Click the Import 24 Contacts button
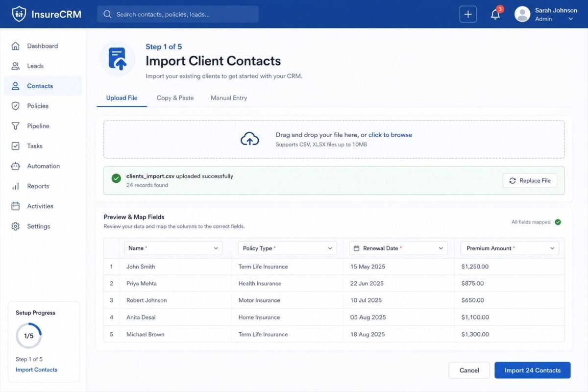 (x=533, y=370)
